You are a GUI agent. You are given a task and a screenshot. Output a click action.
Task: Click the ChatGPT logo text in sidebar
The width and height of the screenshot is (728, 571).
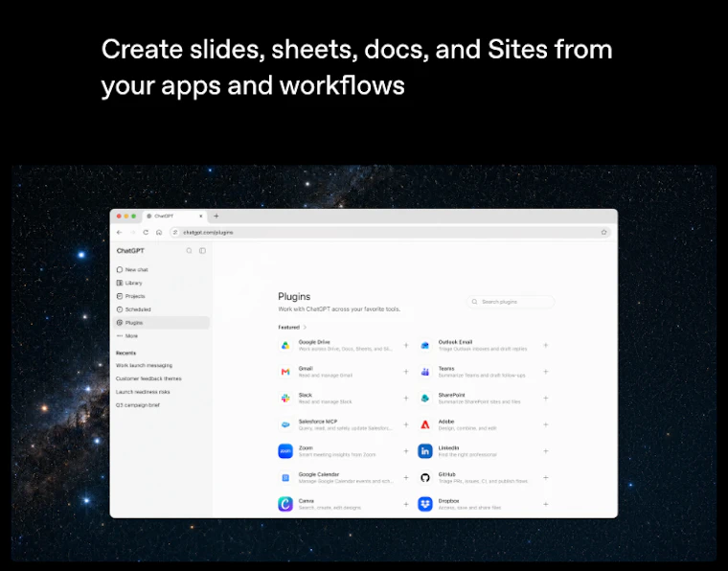(x=130, y=251)
